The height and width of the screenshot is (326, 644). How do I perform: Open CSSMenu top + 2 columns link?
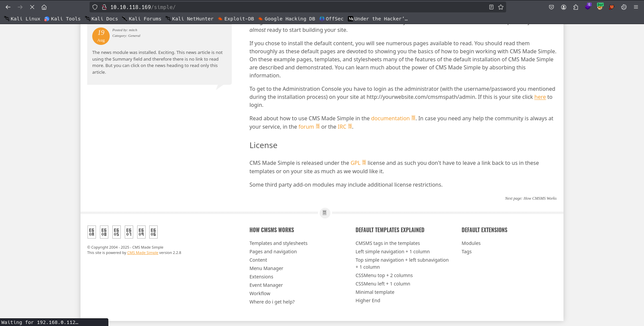pyautogui.click(x=384, y=275)
